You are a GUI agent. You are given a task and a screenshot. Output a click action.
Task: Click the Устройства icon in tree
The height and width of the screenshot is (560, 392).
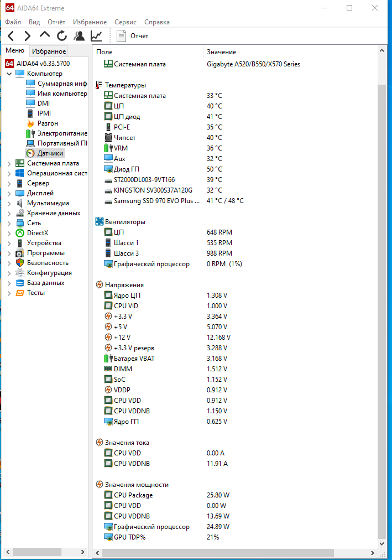tap(20, 243)
